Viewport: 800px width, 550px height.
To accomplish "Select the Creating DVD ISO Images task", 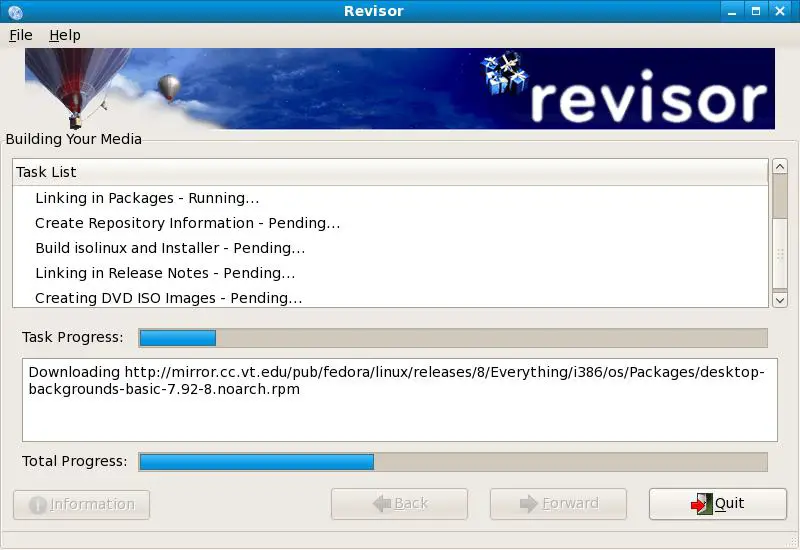I will click(x=168, y=298).
